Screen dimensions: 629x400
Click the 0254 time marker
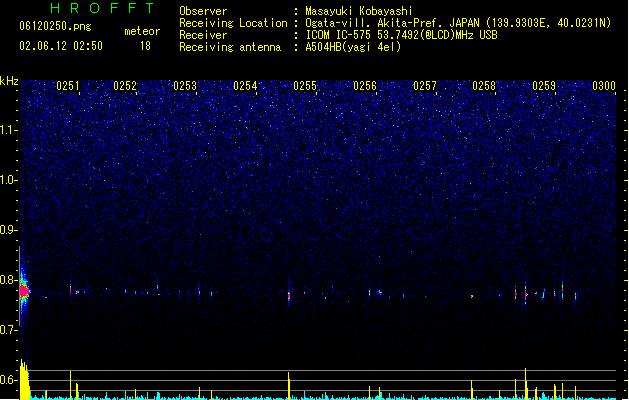245,86
